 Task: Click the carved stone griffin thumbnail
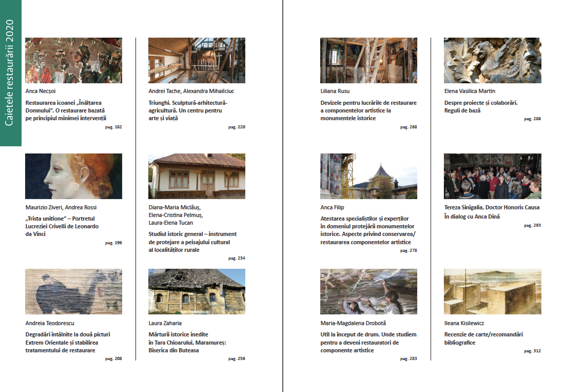492,60
